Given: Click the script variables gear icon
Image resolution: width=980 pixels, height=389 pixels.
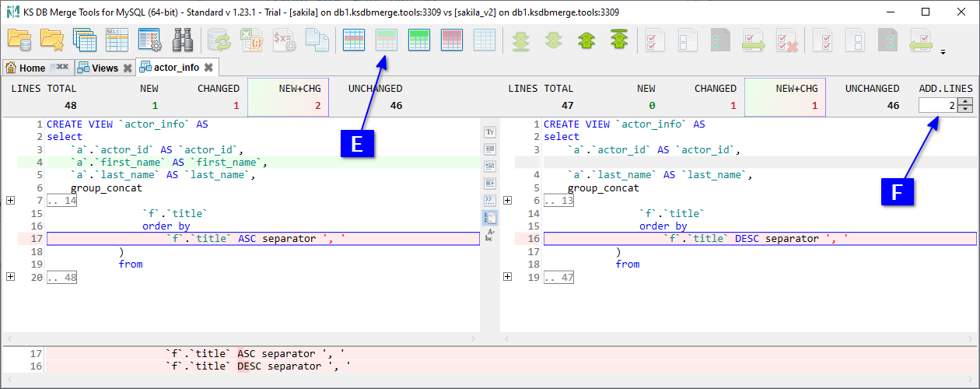Looking at the screenshot, I should [x=285, y=40].
